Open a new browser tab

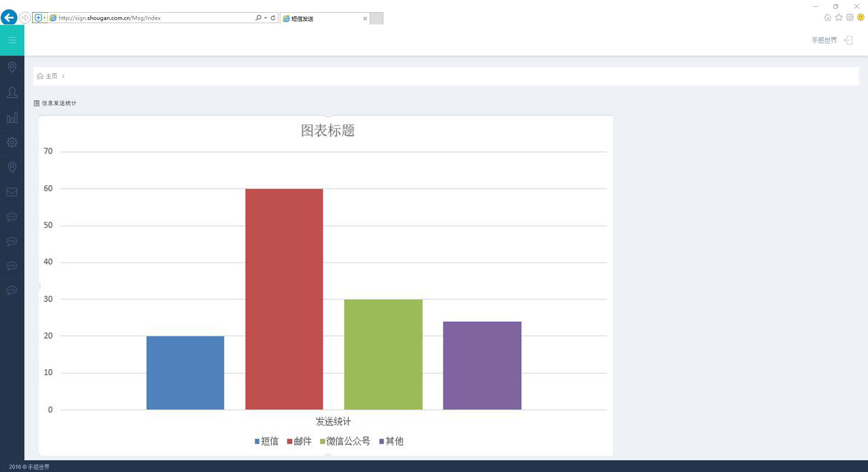[377, 19]
